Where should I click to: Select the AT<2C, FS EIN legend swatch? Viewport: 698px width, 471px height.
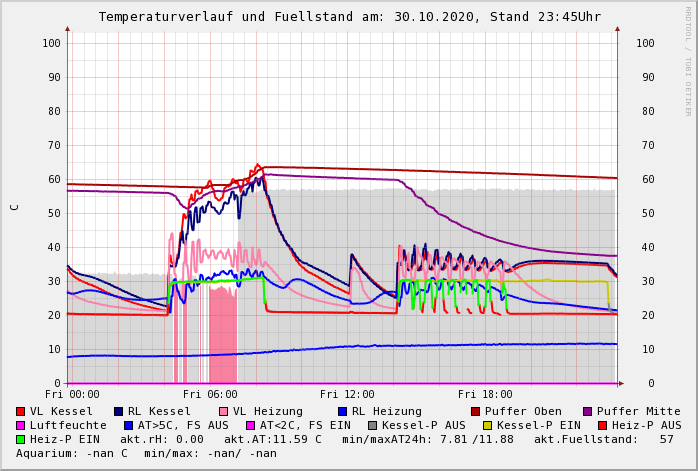tap(251, 425)
